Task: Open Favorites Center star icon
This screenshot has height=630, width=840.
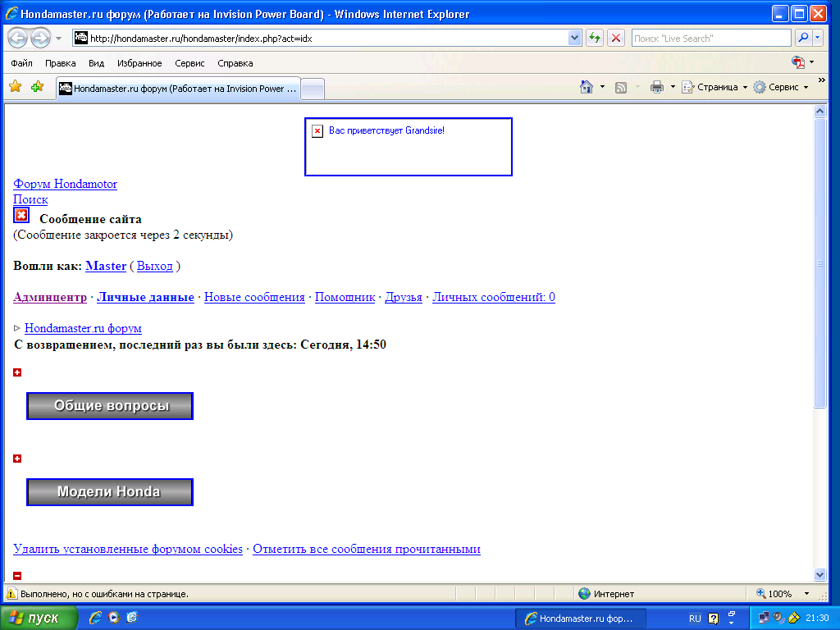Action: (15, 87)
